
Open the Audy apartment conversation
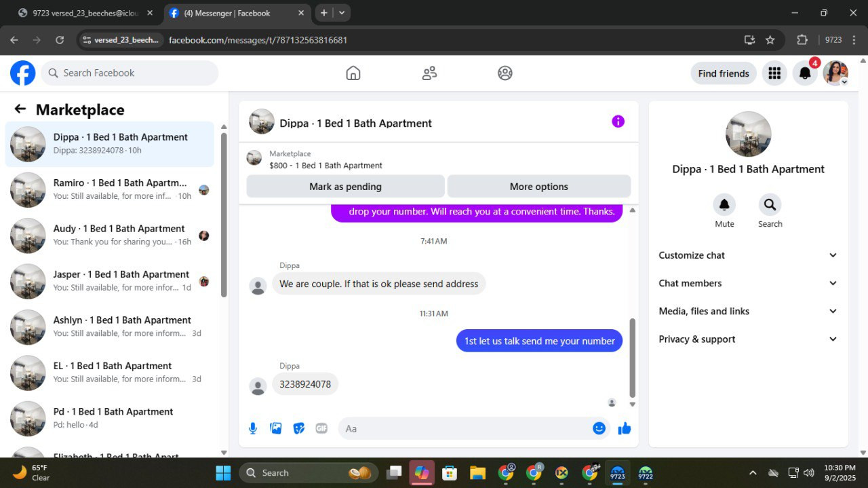coord(110,236)
